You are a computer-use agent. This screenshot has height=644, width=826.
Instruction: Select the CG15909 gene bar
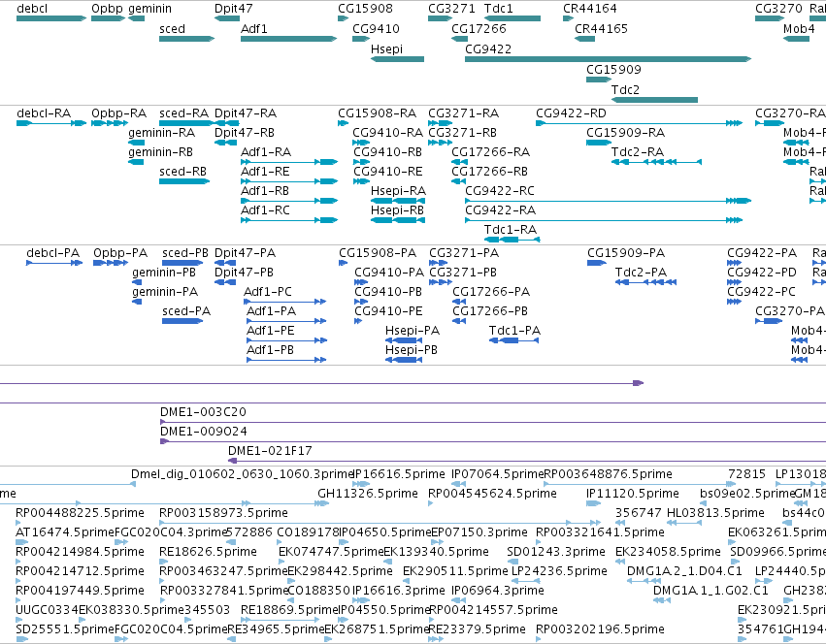click(599, 80)
